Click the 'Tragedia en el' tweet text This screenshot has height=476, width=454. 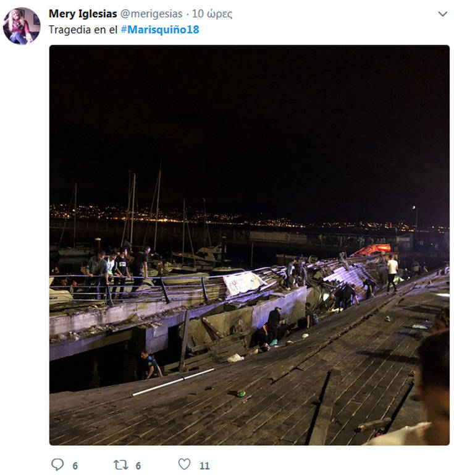83,29
